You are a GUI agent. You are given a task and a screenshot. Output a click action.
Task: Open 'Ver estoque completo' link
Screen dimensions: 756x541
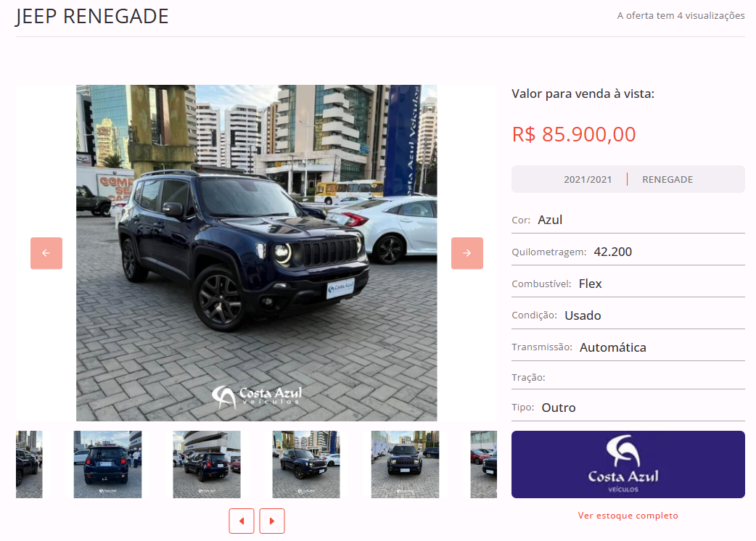coord(628,516)
